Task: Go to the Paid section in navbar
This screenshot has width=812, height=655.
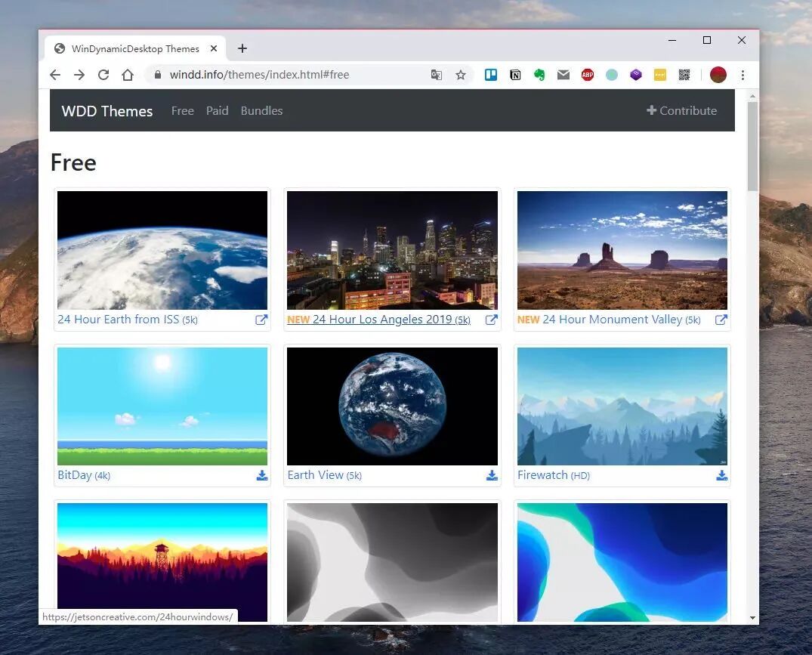Action: click(x=217, y=111)
